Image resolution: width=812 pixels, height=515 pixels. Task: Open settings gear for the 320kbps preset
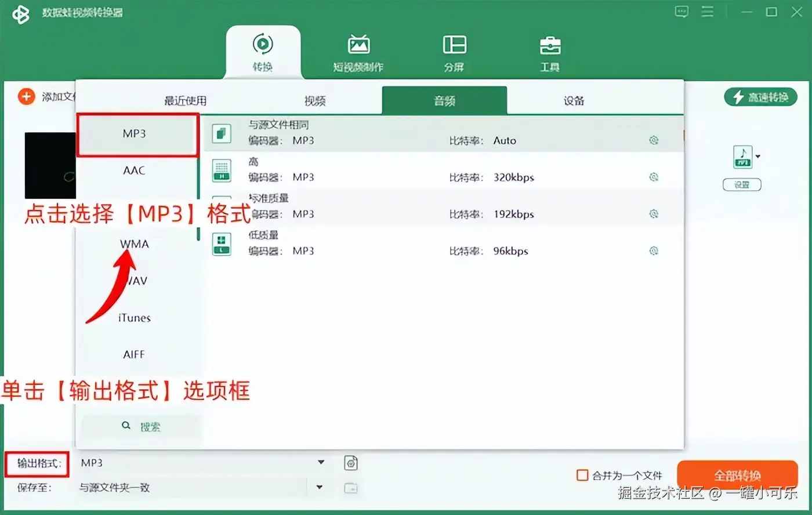[x=654, y=177]
